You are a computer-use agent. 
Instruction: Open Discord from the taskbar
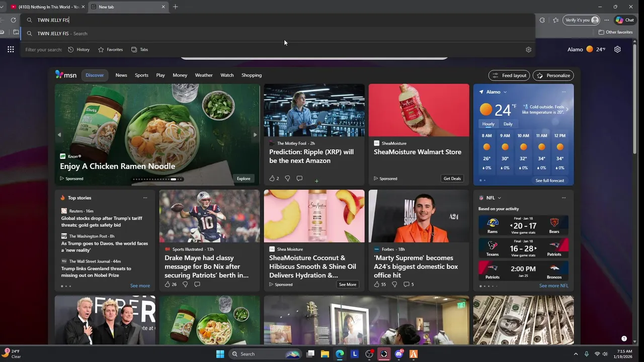(399, 354)
